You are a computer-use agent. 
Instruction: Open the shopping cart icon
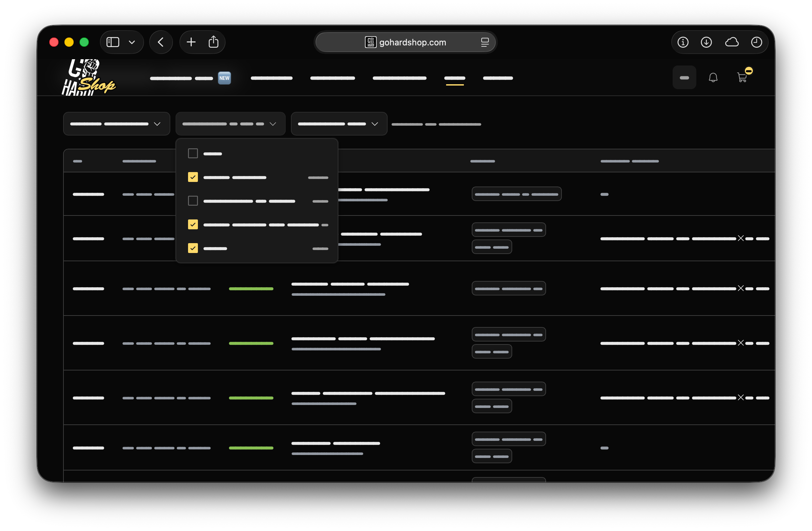tap(742, 78)
